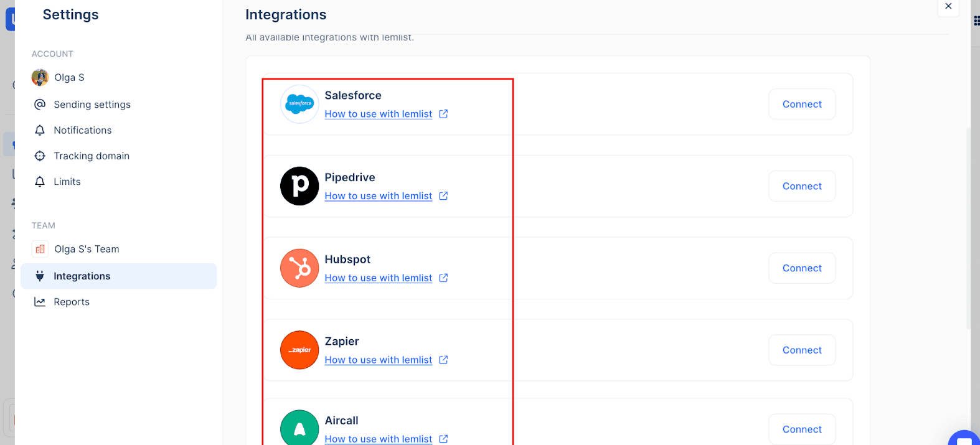Viewport: 980px width, 445px height.
Task: Open Hubspot 'How to use with lemlist' link
Action: [379, 278]
